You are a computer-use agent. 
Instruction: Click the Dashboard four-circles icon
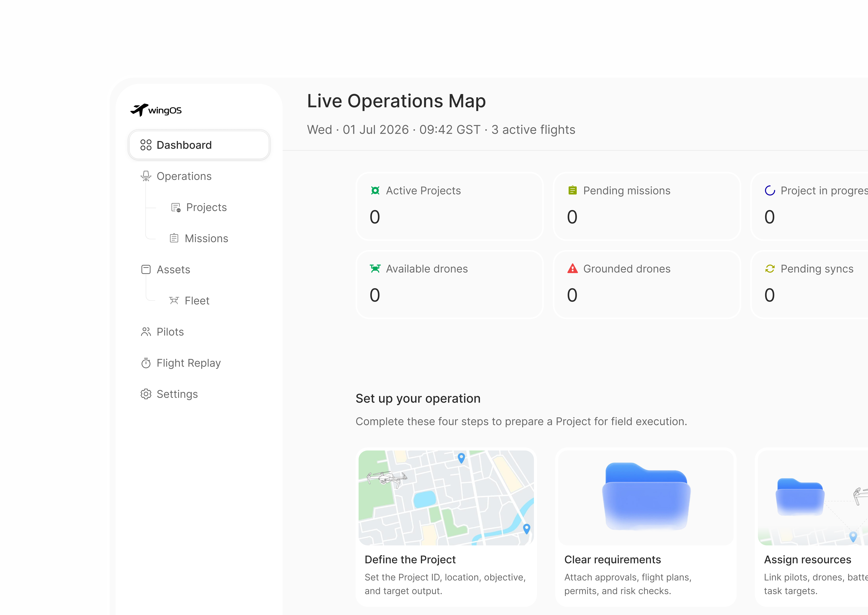click(x=146, y=145)
